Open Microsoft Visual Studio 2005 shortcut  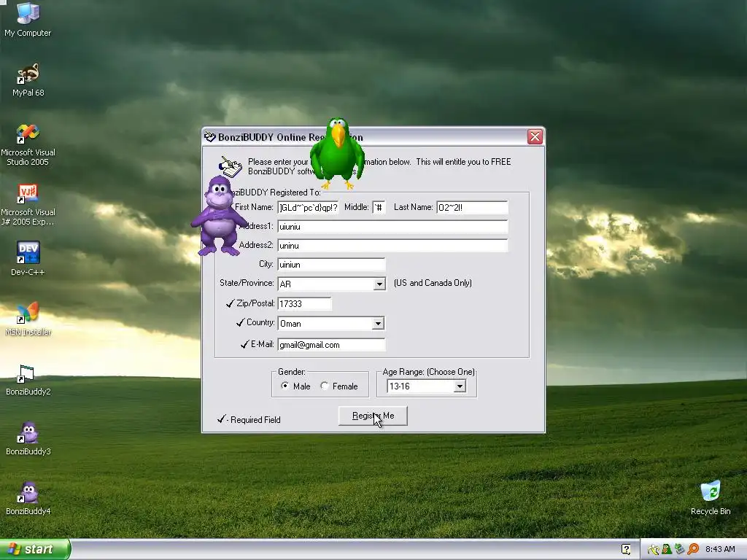tap(28, 145)
